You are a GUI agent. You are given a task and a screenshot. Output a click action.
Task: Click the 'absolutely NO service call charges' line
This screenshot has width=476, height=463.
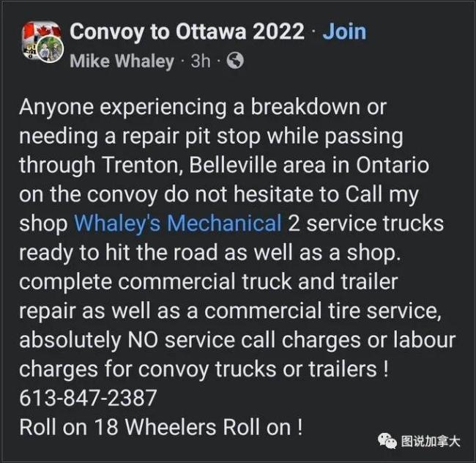point(237,340)
